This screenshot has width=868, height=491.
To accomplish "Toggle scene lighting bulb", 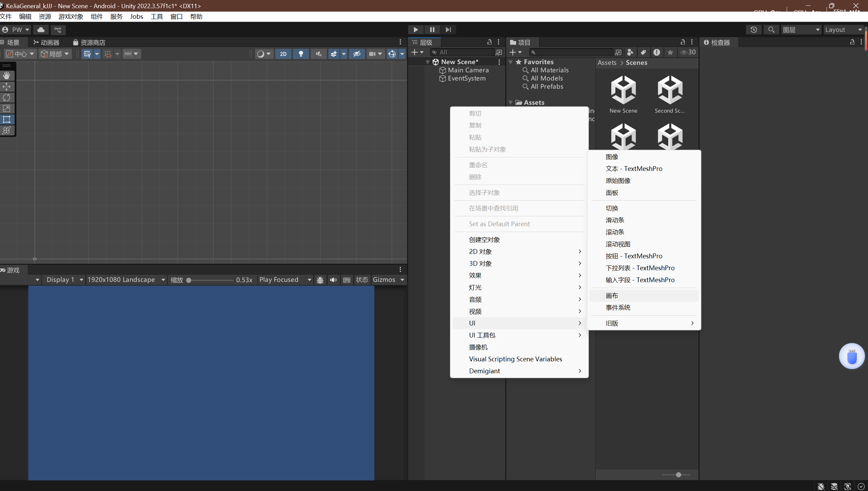I will [301, 54].
